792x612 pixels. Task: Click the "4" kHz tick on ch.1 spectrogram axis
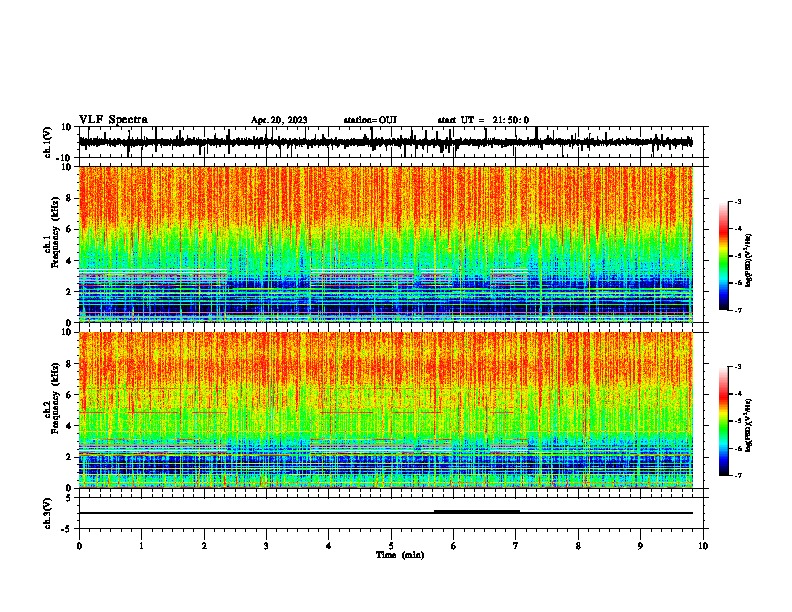[x=69, y=261]
